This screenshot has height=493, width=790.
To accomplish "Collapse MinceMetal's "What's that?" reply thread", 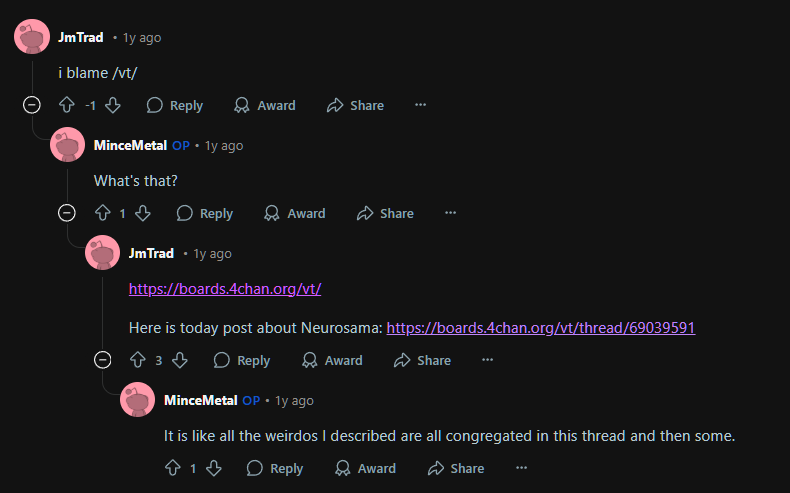I will [67, 213].
